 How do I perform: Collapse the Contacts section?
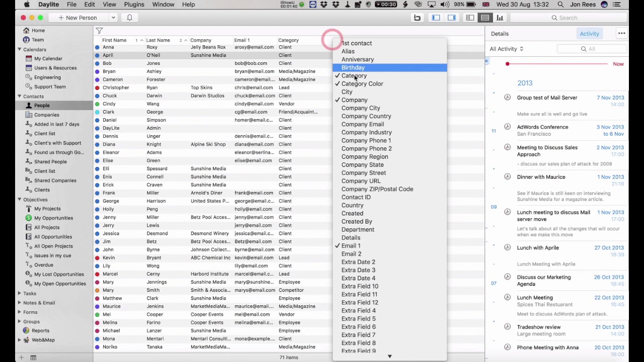pyautogui.click(x=19, y=96)
